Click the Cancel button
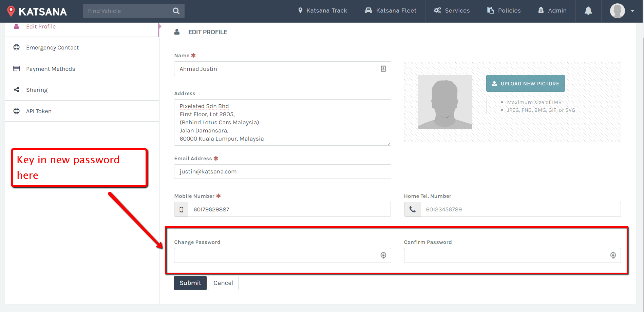 (x=223, y=283)
